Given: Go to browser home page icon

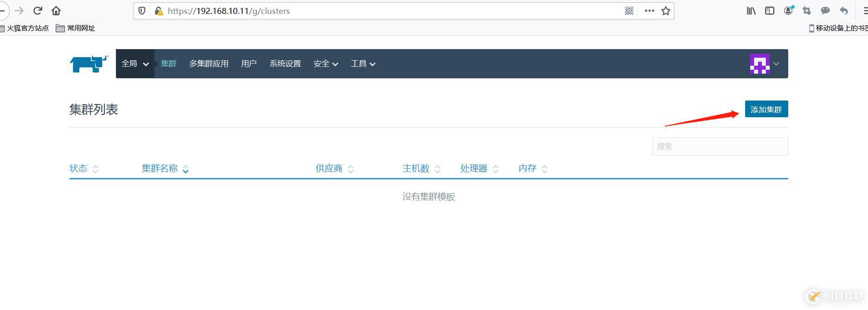Looking at the screenshot, I should [56, 11].
